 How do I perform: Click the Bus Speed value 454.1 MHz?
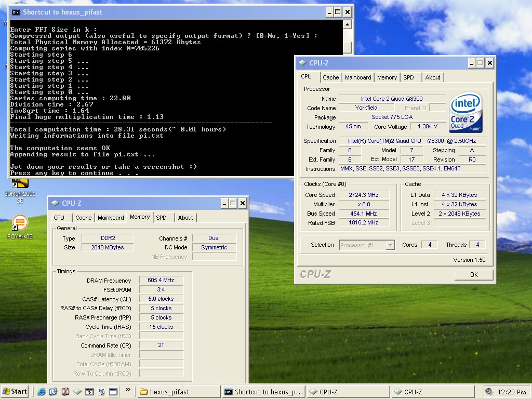[x=364, y=214]
